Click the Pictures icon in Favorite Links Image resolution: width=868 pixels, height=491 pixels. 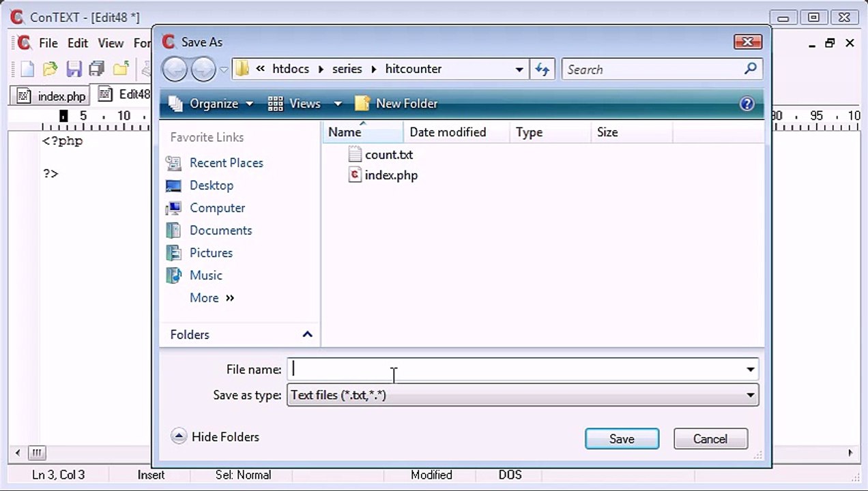click(x=174, y=253)
